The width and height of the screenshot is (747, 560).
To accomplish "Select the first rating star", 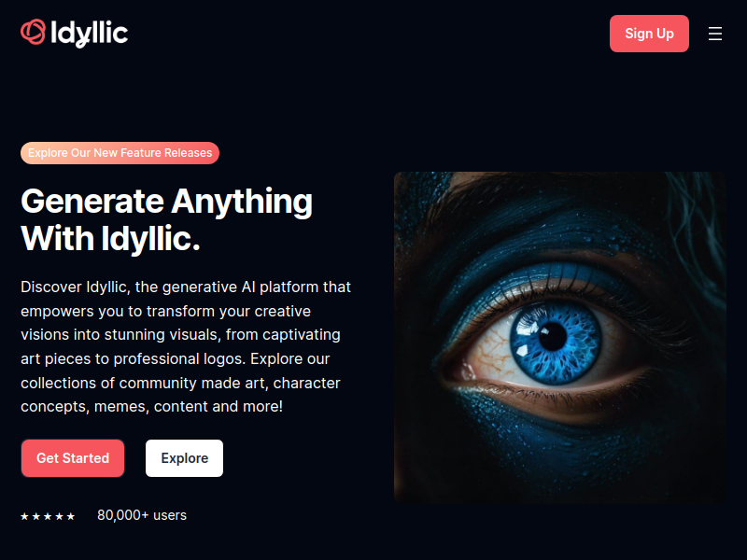I will click(25, 516).
